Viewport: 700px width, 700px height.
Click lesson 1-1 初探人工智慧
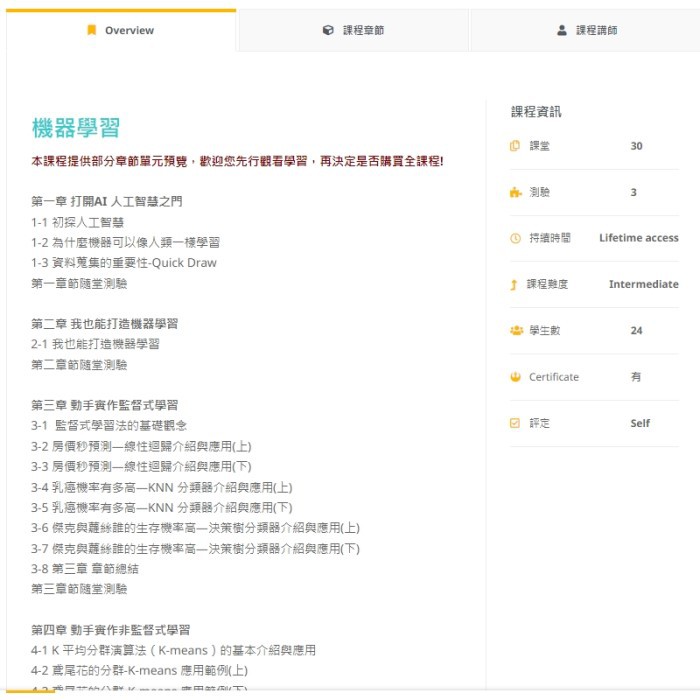point(78,222)
